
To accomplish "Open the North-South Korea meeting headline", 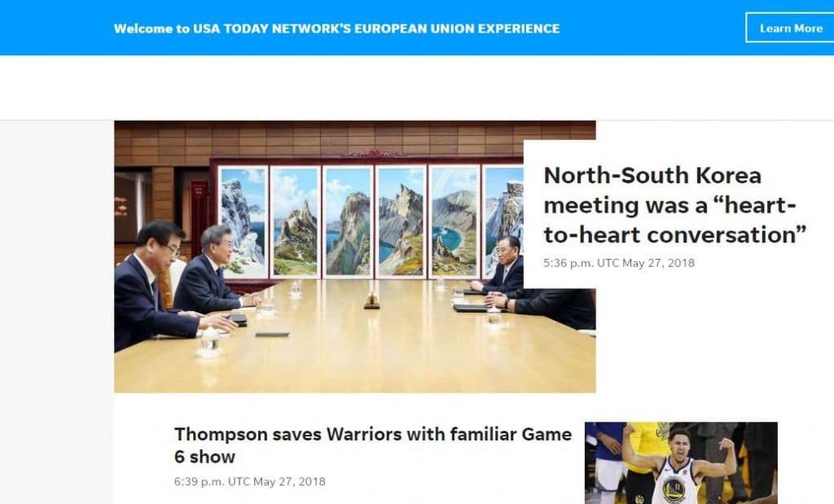I will tap(674, 205).
